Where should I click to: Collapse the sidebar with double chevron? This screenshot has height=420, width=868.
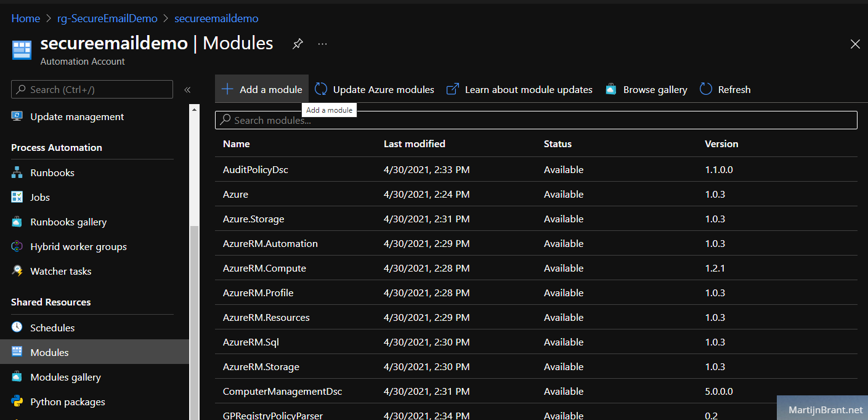coord(187,90)
